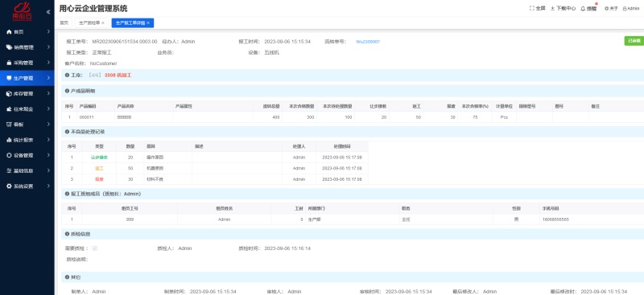Click the 下载中心 download icon
Screen dimensions: 644x295
pos(553,8)
